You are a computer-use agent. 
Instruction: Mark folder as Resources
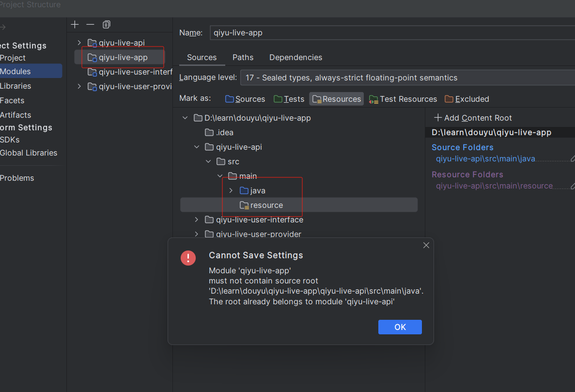point(337,99)
